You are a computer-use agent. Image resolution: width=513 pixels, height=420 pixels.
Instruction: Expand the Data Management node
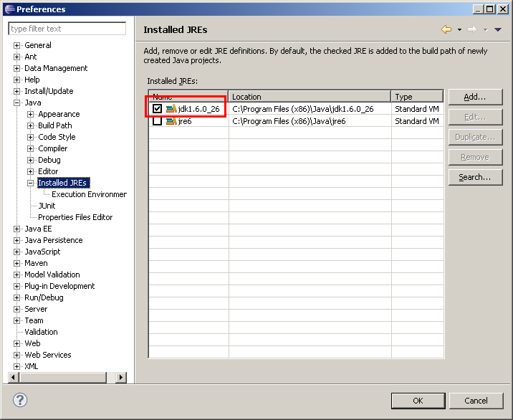point(16,68)
